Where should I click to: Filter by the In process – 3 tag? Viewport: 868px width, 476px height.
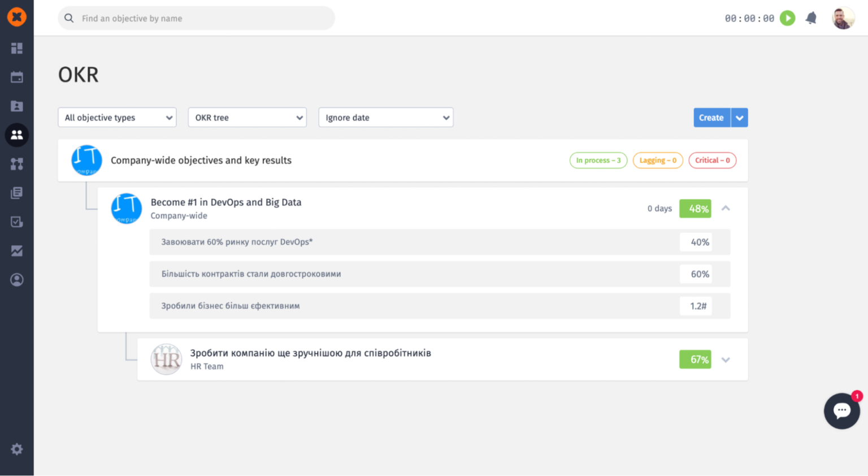coord(598,160)
